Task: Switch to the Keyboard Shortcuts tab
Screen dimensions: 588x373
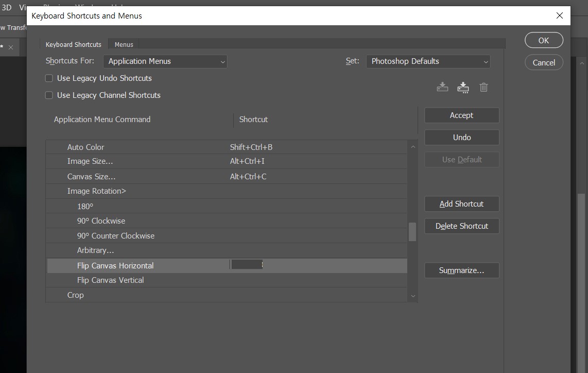Action: (74, 44)
